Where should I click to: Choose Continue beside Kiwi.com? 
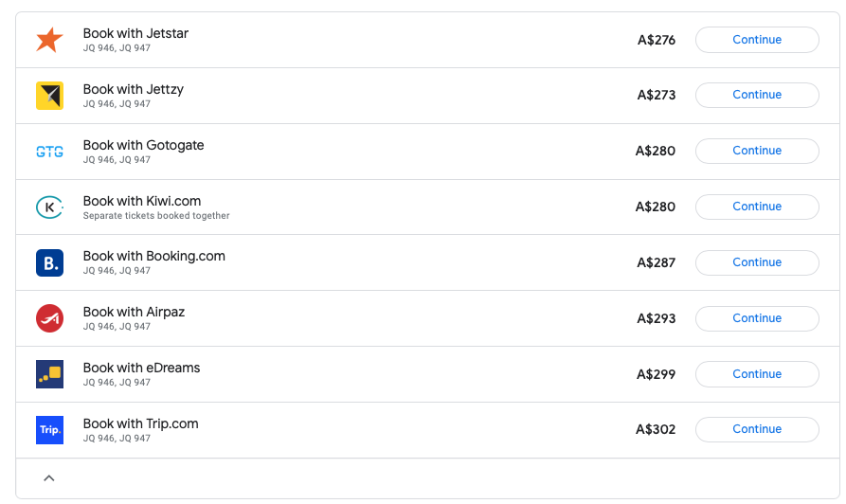[756, 207]
